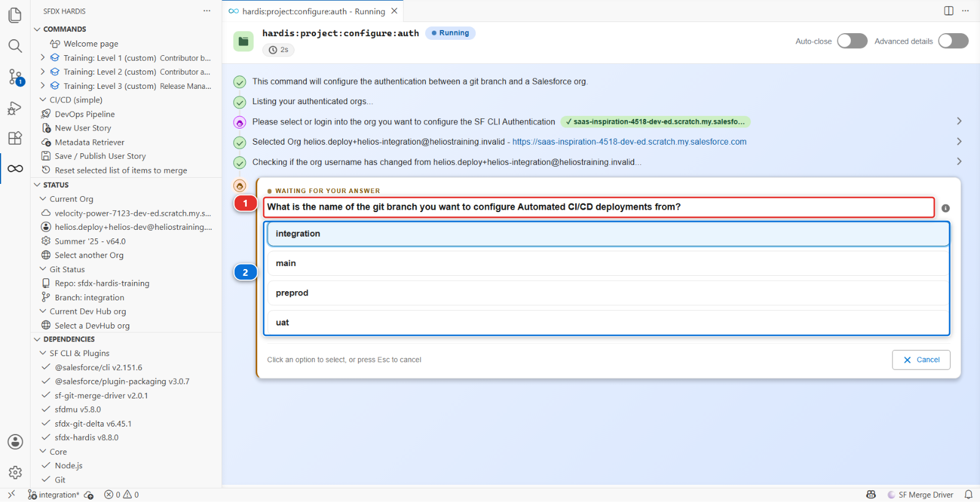Click integration branch in status bar

pos(53,495)
